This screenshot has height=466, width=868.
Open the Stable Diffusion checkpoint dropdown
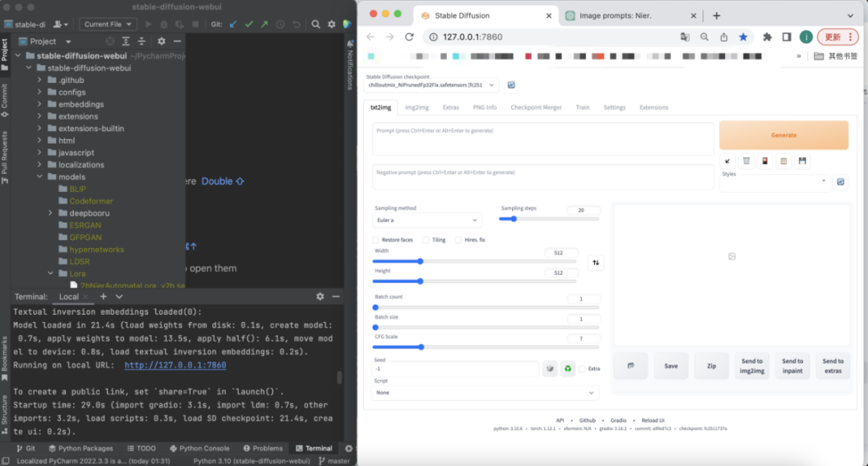432,85
